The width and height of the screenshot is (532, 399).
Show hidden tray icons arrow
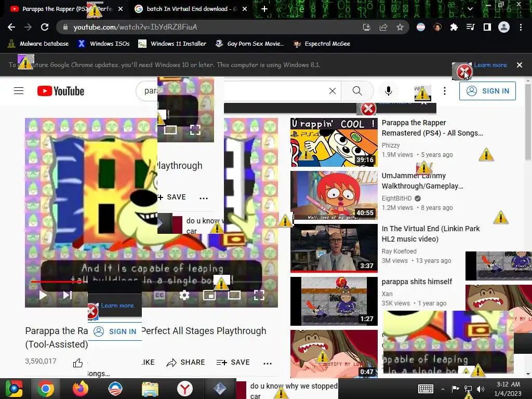pyautogui.click(x=443, y=389)
